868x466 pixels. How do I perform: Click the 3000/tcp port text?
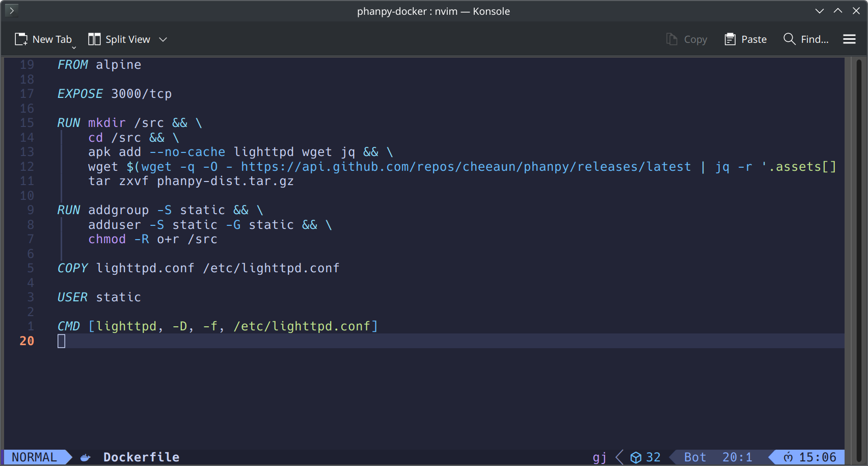[142, 94]
